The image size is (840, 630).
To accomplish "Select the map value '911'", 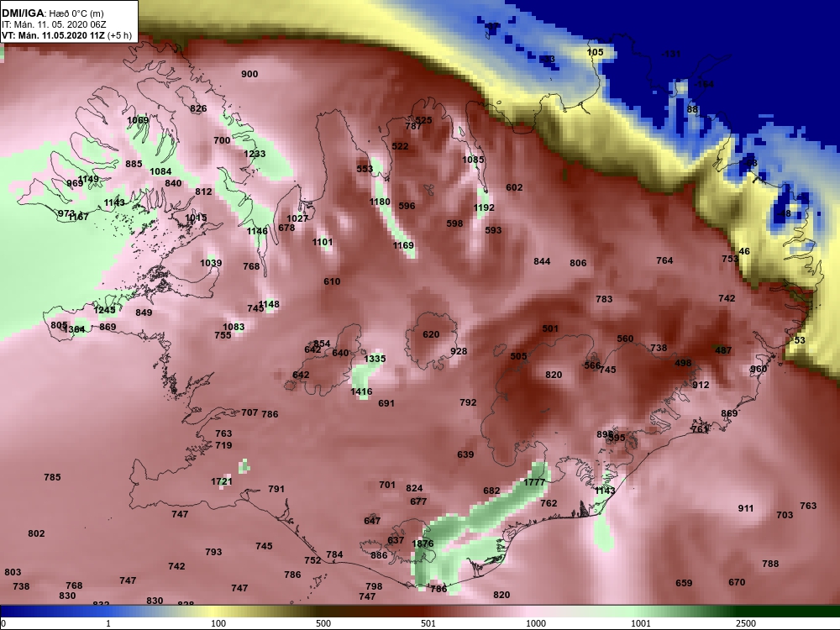I will [746, 508].
